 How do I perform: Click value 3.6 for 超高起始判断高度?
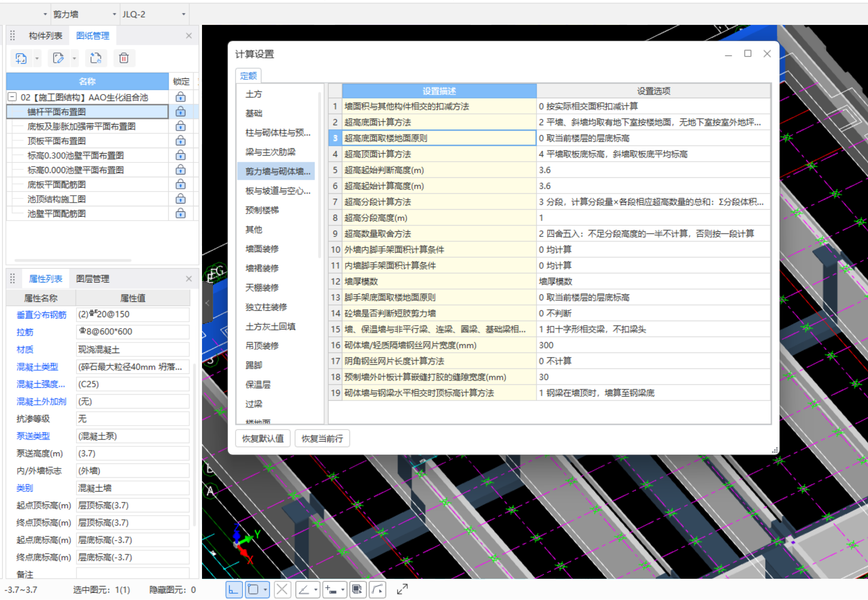click(x=653, y=170)
